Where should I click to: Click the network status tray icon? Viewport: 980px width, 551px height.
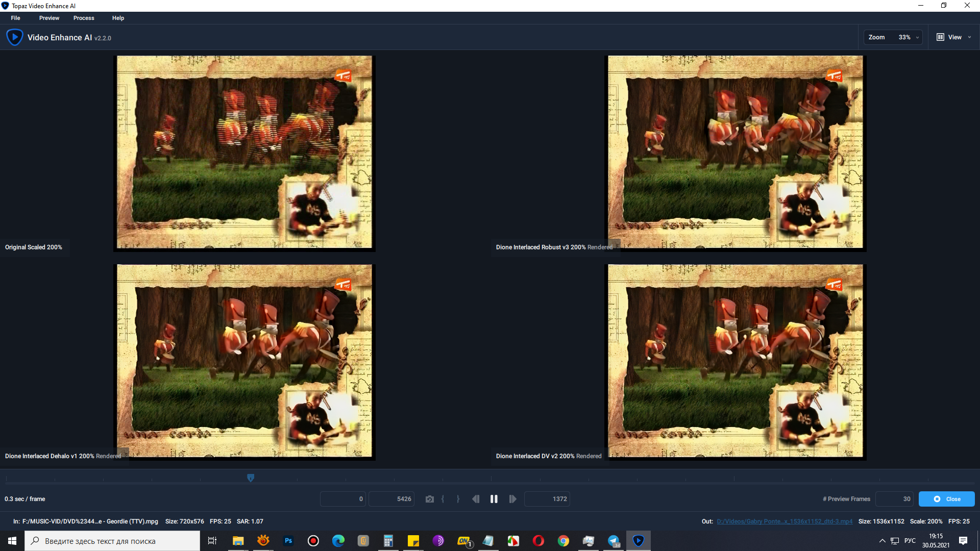tap(895, 541)
